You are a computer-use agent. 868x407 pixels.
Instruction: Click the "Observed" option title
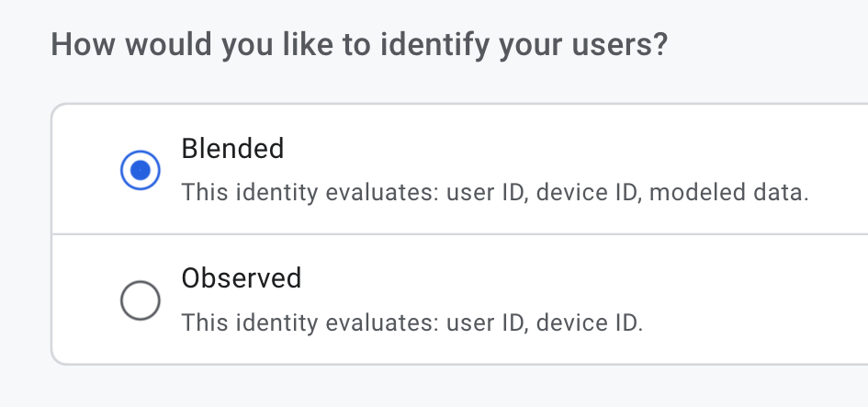pos(242,277)
